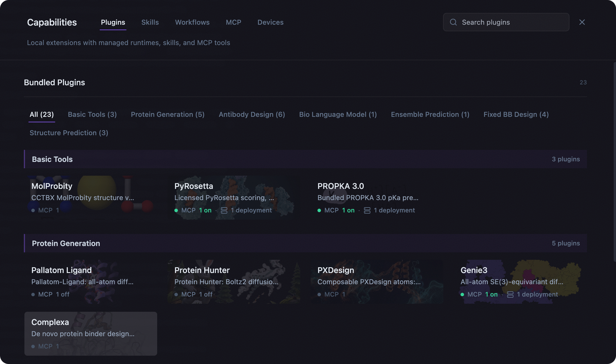616x364 pixels.
Task: Click the Capabilities dialog title
Action: click(52, 22)
